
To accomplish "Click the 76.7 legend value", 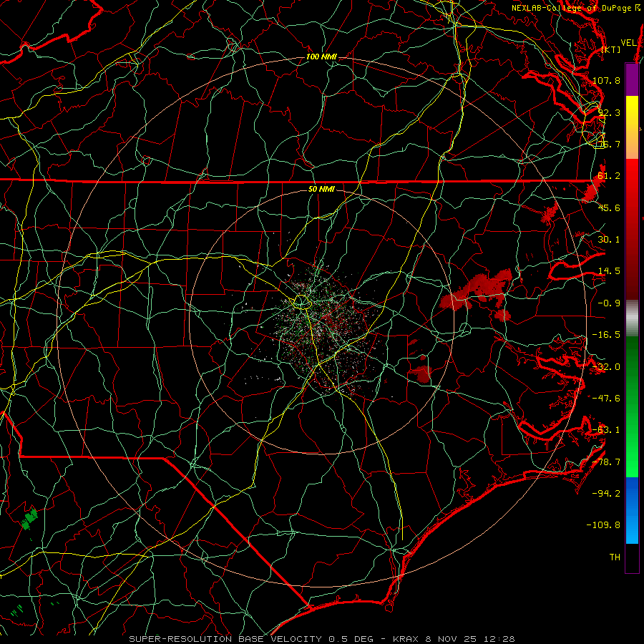I will pos(609,144).
